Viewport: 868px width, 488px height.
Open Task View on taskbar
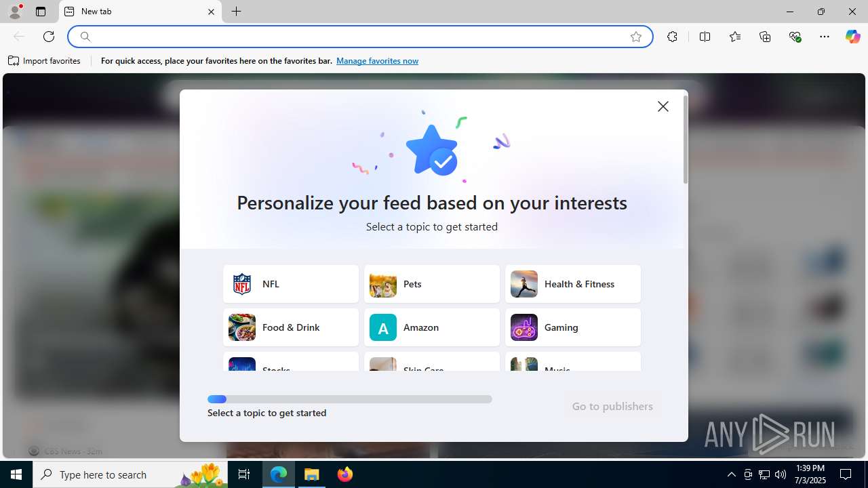244,474
